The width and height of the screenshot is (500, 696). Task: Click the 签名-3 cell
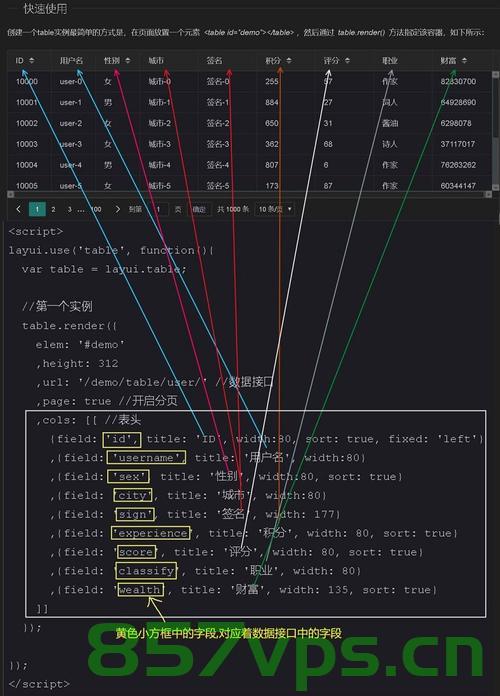click(218, 144)
